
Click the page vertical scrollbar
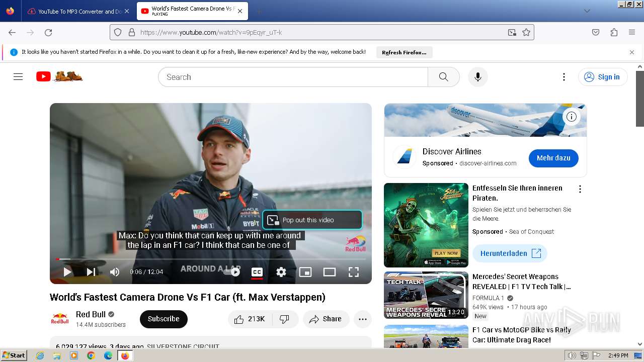click(640, 98)
